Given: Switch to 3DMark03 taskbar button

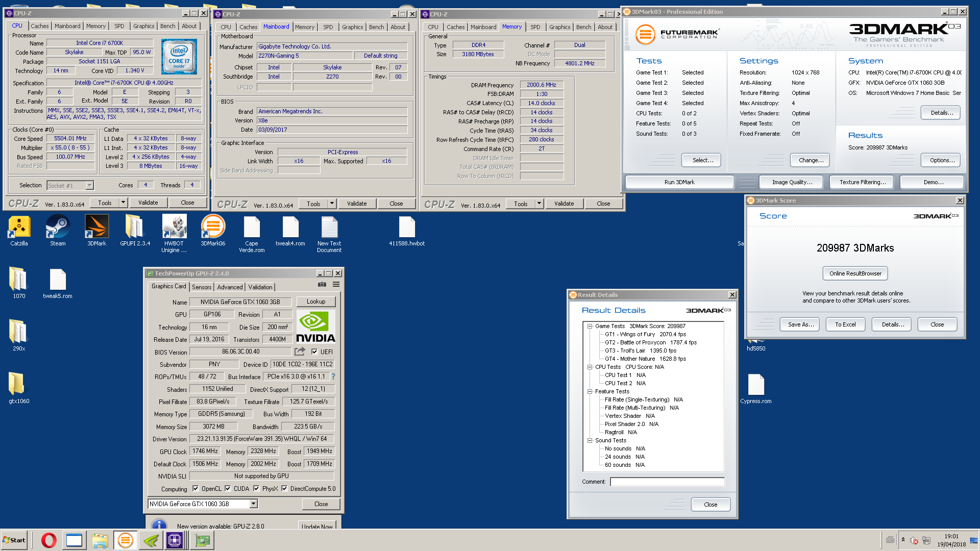Looking at the screenshot, I should point(126,540).
